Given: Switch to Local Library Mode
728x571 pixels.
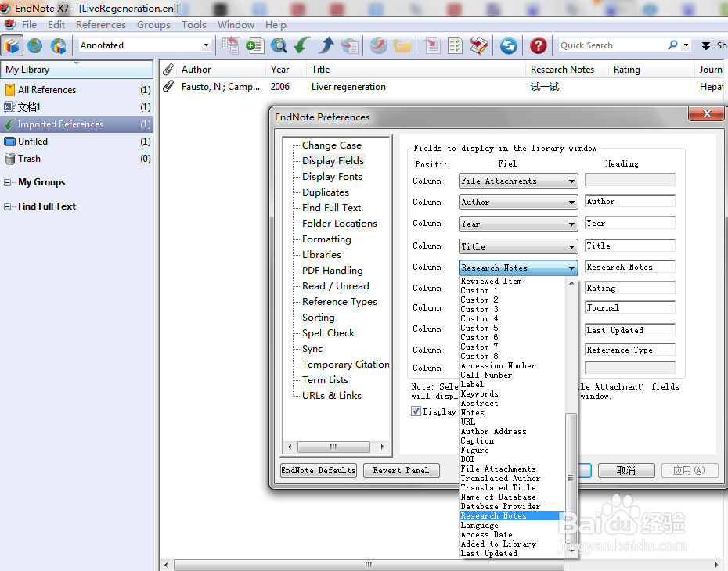Looking at the screenshot, I should click(x=12, y=45).
